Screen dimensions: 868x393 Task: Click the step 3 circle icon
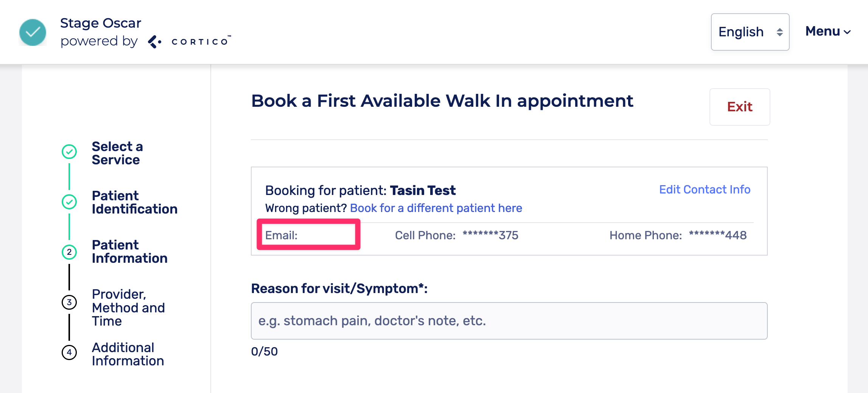pyautogui.click(x=69, y=302)
